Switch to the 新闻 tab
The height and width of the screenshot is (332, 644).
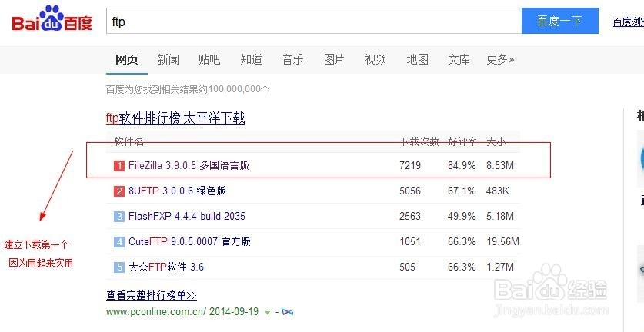(168, 59)
